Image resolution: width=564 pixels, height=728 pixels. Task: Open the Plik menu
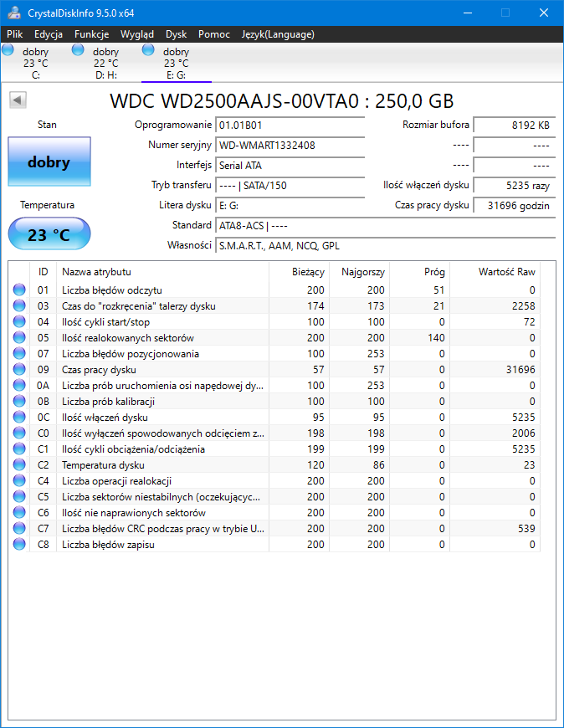15,34
